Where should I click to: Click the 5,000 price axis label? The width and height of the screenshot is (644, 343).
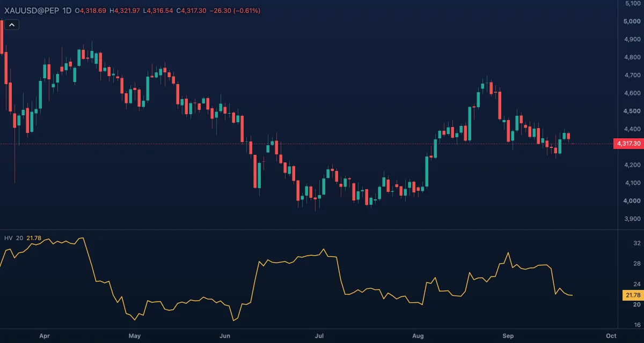click(631, 21)
